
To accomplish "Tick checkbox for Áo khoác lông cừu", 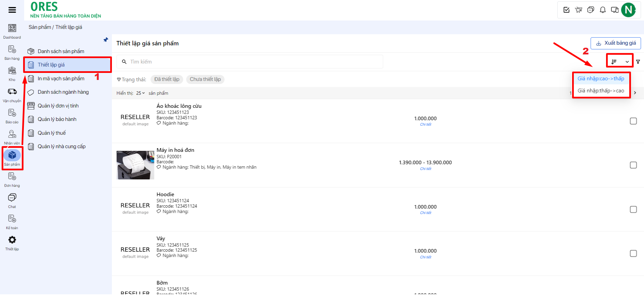I will 633,121.
